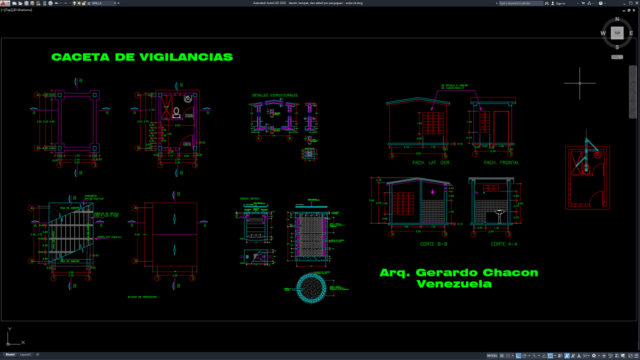Image resolution: width=640 pixels, height=360 pixels.
Task: Open the AutoCAD application menu button
Action: (4, 3)
